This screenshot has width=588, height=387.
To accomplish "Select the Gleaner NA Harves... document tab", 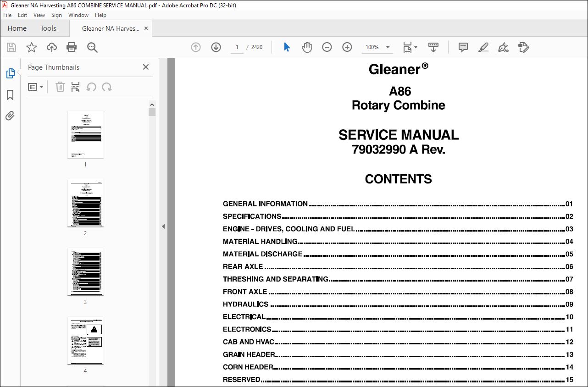I will (x=111, y=28).
